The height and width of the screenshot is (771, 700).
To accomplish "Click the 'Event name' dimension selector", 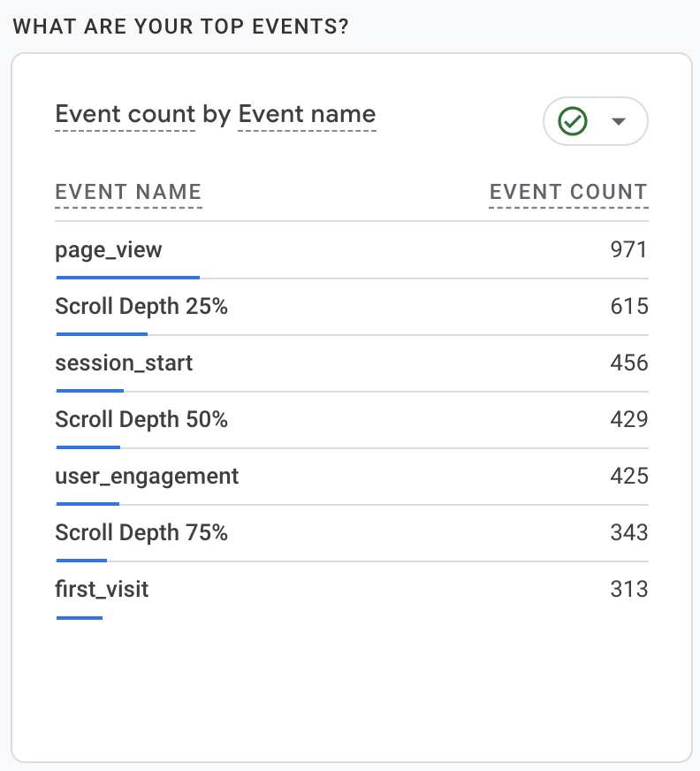I will click(307, 114).
